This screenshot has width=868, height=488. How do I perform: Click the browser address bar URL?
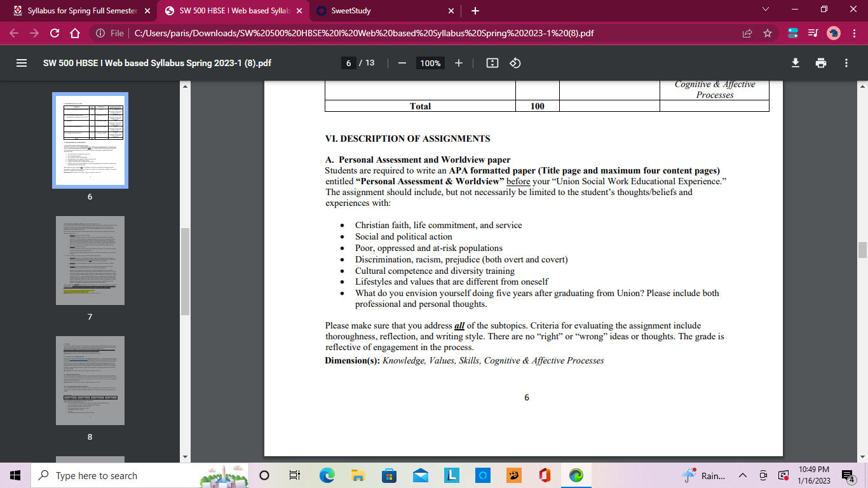point(364,33)
